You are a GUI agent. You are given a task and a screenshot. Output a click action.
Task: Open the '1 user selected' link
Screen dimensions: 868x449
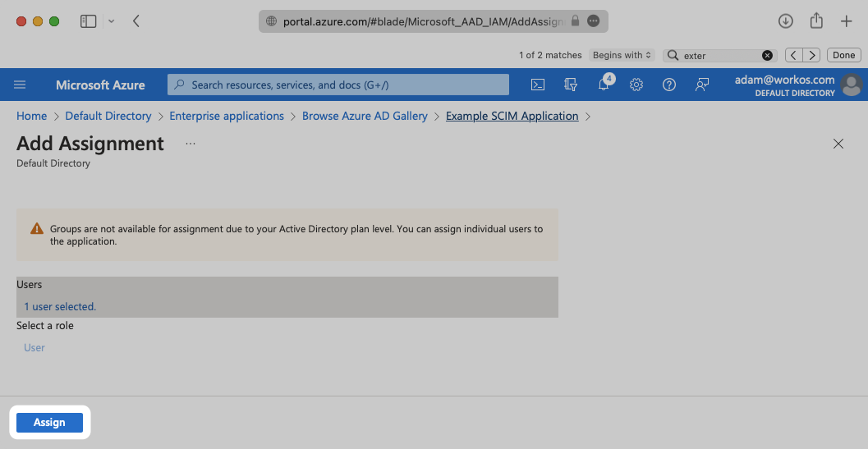coord(60,306)
